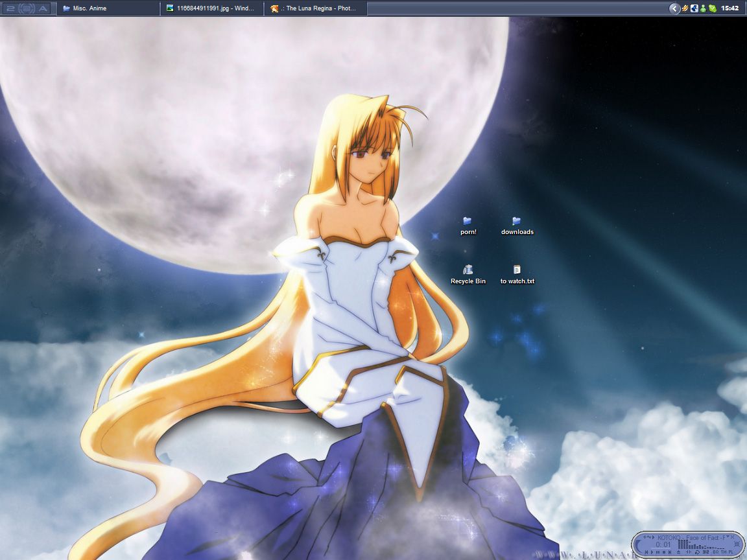
Task: Click the orange Winamp tray icon
Action: (x=685, y=8)
